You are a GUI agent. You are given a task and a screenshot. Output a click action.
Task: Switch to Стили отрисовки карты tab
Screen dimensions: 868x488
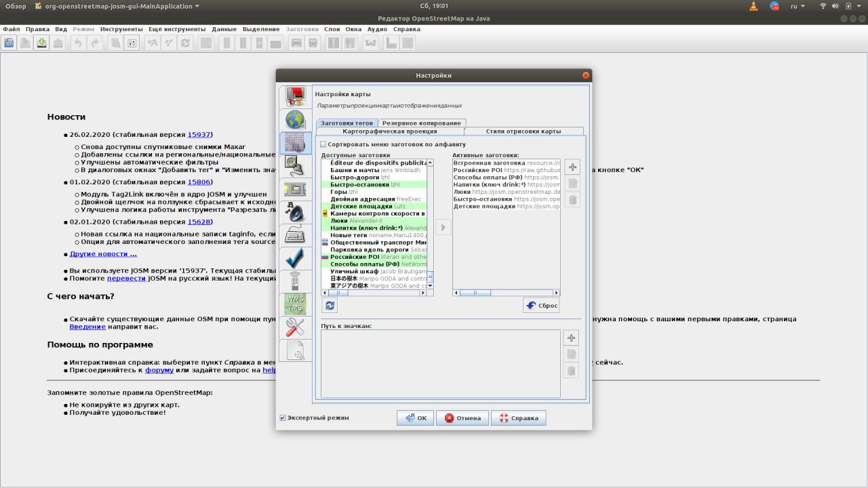(523, 131)
